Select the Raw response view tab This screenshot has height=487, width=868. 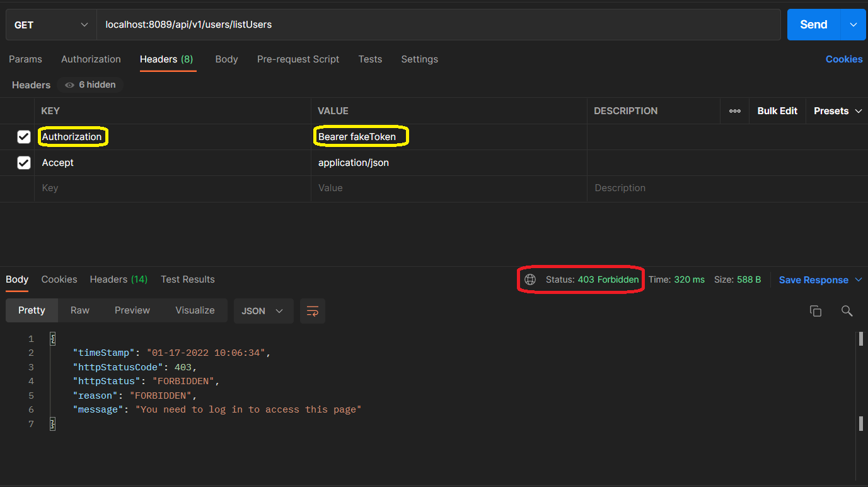(80, 310)
